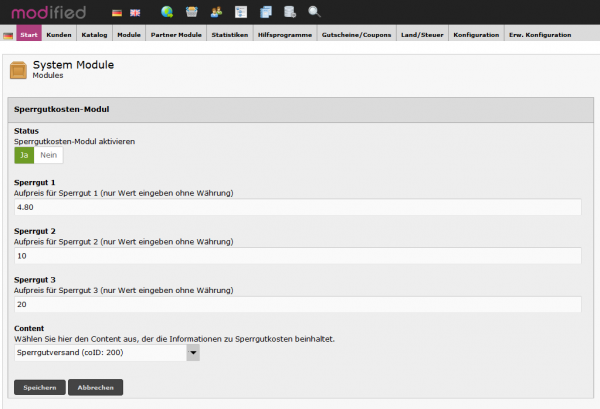The width and height of the screenshot is (600, 409).
Task: Focus the Sperrgut 3 surcharge input
Action: click(297, 304)
